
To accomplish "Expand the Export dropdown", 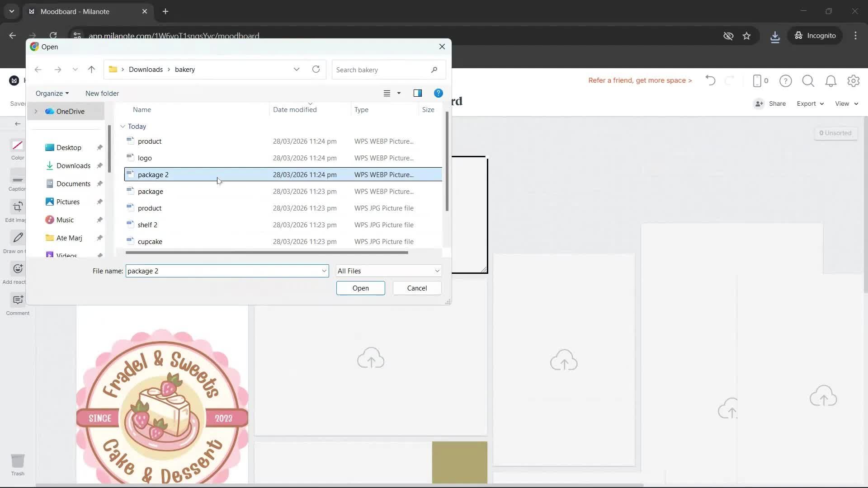I will tap(809, 103).
